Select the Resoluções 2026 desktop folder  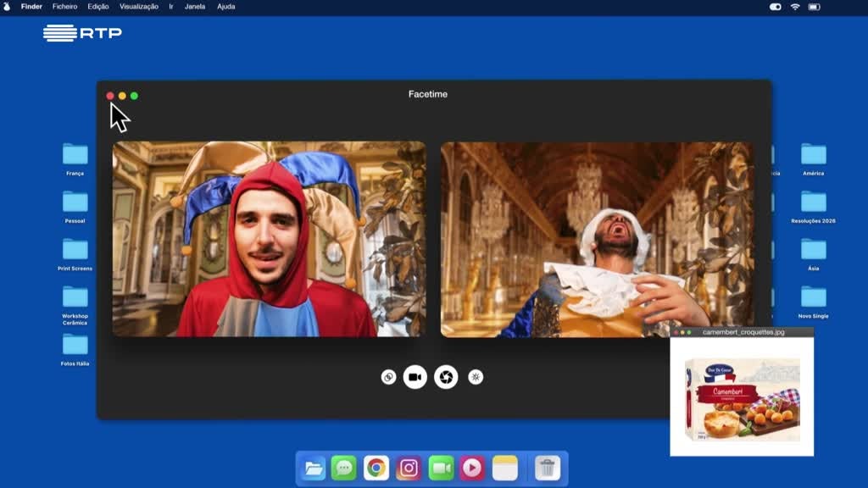coord(813,202)
